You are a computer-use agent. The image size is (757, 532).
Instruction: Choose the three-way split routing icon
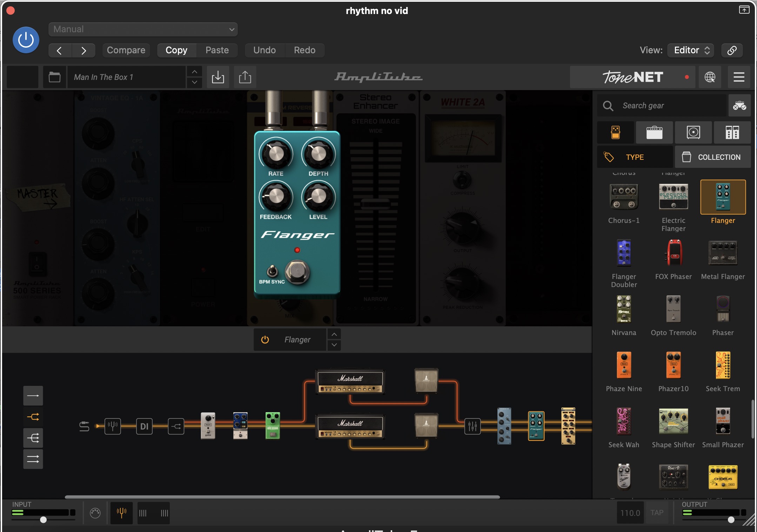33,438
